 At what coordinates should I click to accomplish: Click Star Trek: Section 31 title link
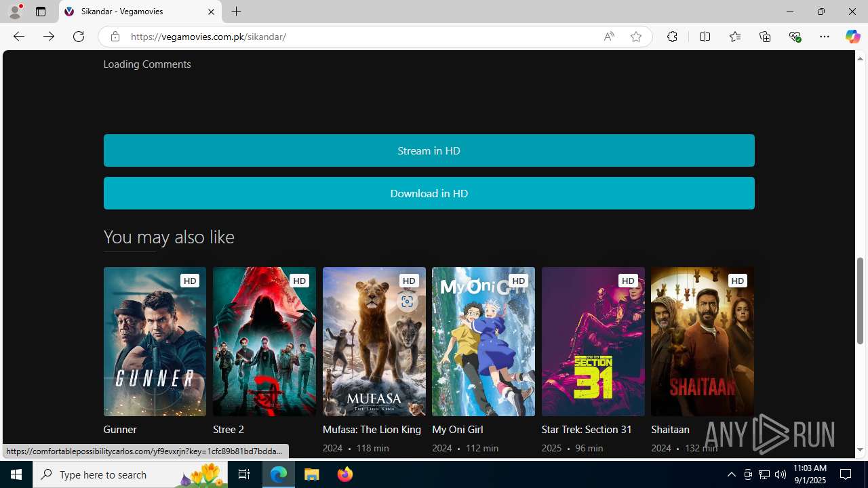pyautogui.click(x=587, y=429)
